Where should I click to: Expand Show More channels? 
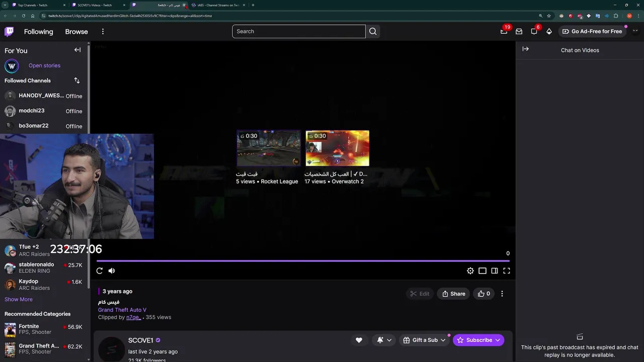(19, 299)
